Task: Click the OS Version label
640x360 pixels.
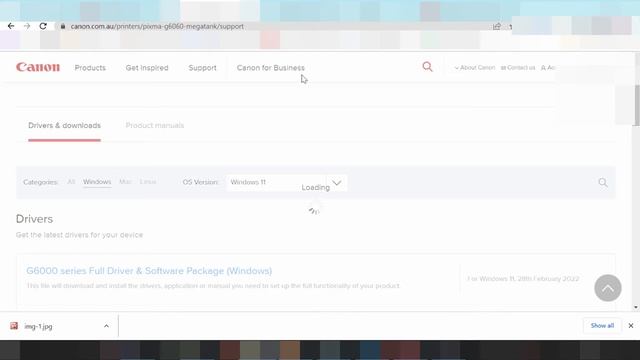Action: tap(200, 182)
